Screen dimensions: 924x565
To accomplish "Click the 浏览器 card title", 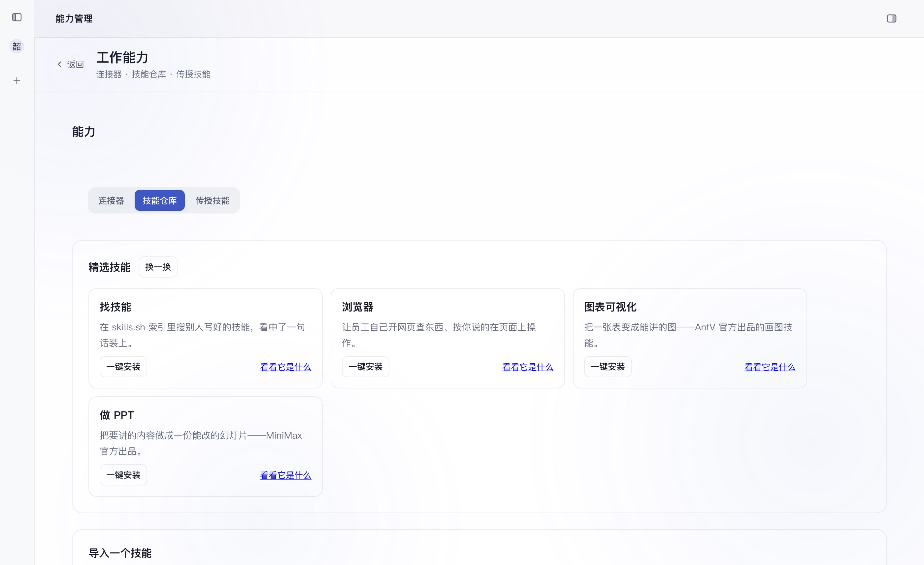I will [358, 307].
